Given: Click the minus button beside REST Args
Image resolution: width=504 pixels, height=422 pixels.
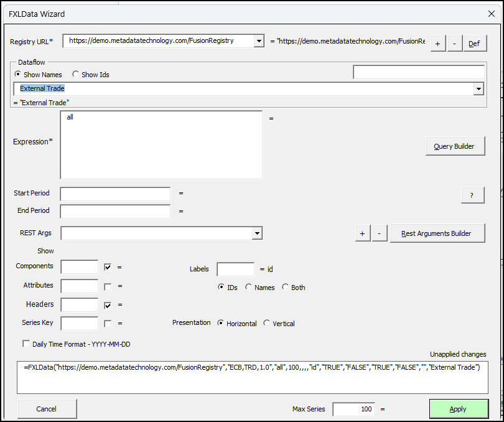Looking at the screenshot, I should [x=379, y=233].
